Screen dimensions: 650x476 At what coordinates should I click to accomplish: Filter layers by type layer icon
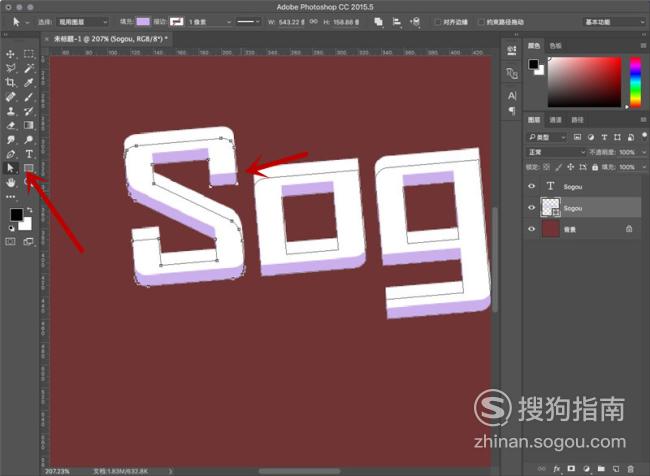coord(604,137)
